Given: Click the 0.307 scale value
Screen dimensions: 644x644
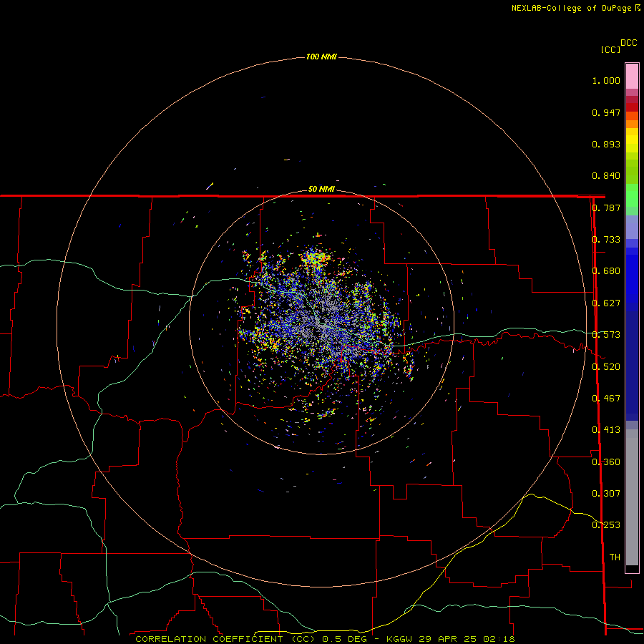Looking at the screenshot, I should click(606, 494).
